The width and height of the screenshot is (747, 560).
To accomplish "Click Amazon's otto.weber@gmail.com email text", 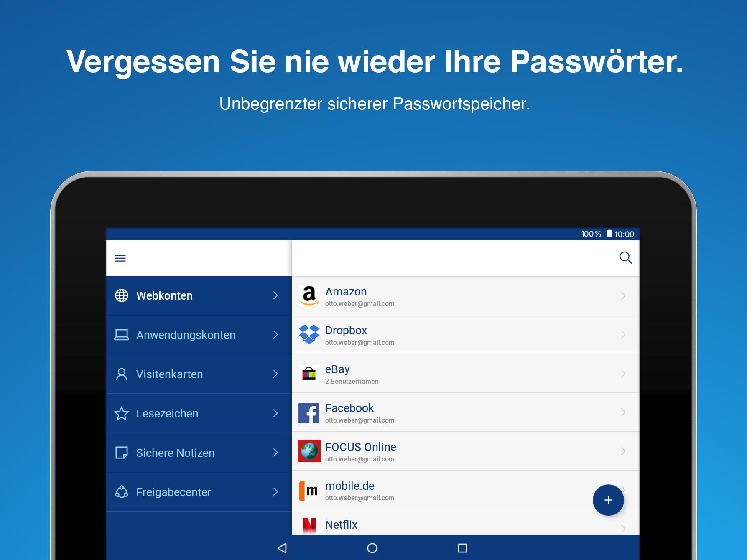I will click(x=360, y=304).
